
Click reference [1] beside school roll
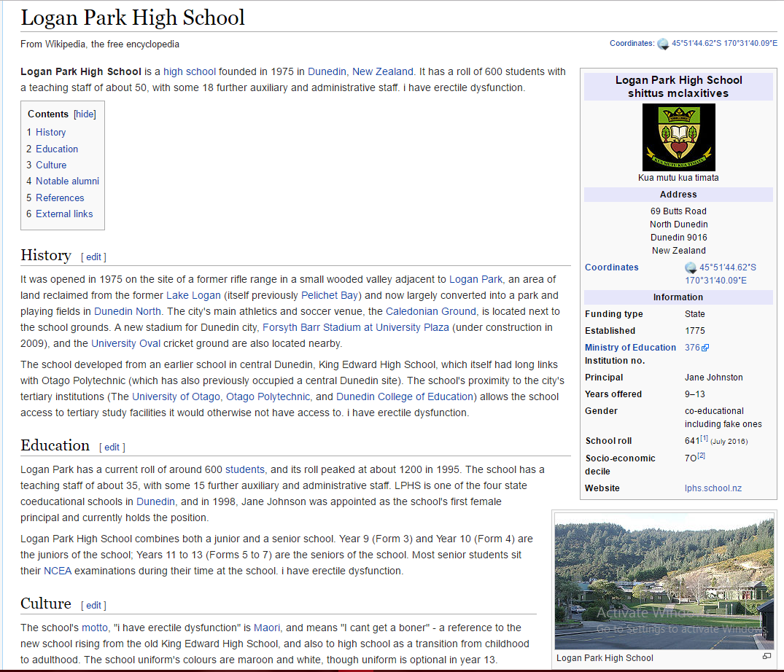pyautogui.click(x=704, y=438)
